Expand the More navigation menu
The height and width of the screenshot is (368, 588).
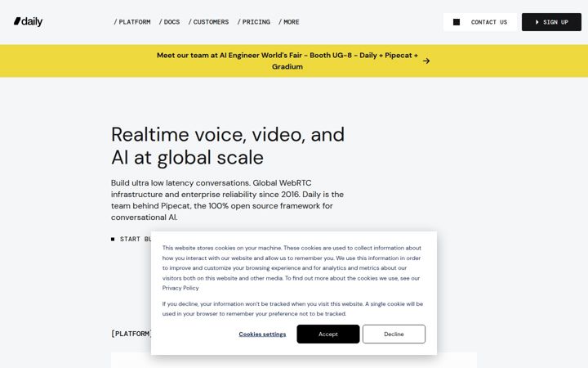(x=289, y=22)
